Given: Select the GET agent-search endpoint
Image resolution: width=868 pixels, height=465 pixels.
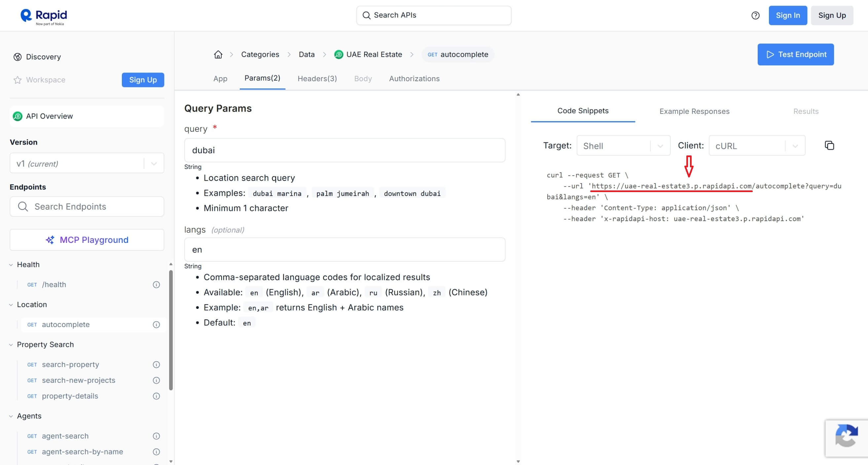Looking at the screenshot, I should point(65,436).
